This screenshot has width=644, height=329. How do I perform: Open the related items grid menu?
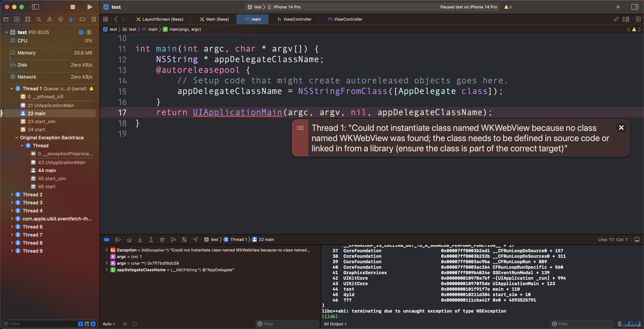(x=106, y=19)
